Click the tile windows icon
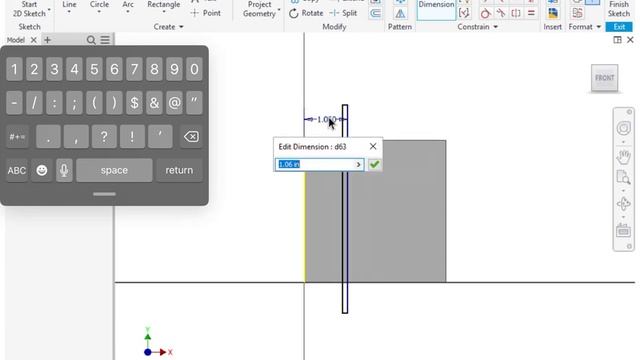The image size is (640, 360). 617,40
